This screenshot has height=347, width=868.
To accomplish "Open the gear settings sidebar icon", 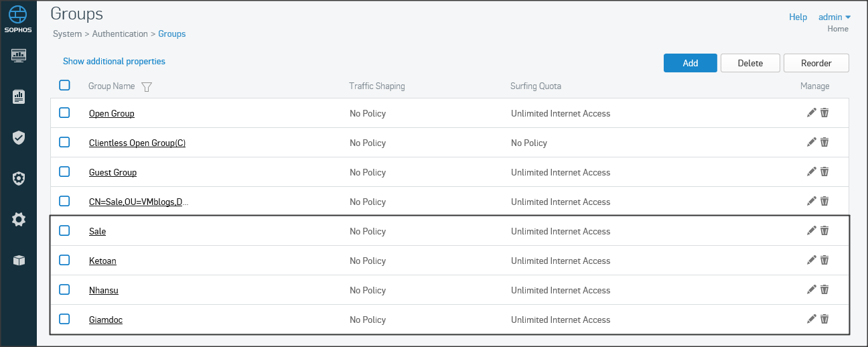I will pyautogui.click(x=19, y=219).
